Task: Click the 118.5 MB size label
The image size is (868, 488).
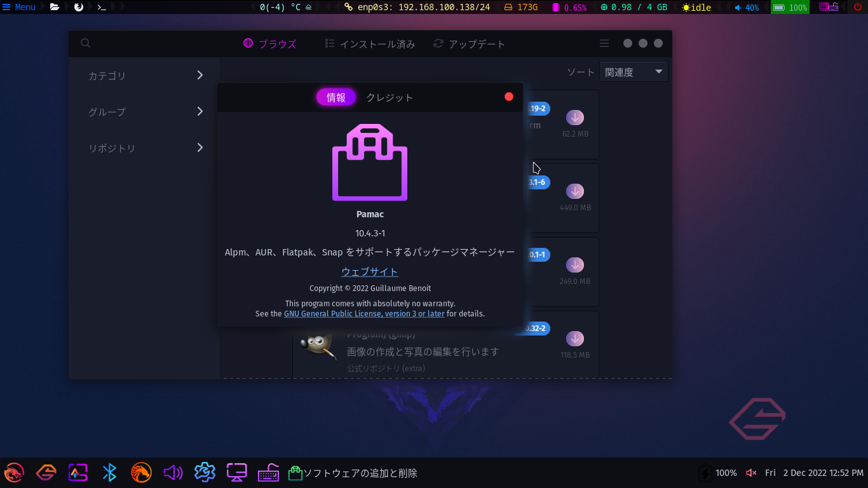Action: coord(575,355)
